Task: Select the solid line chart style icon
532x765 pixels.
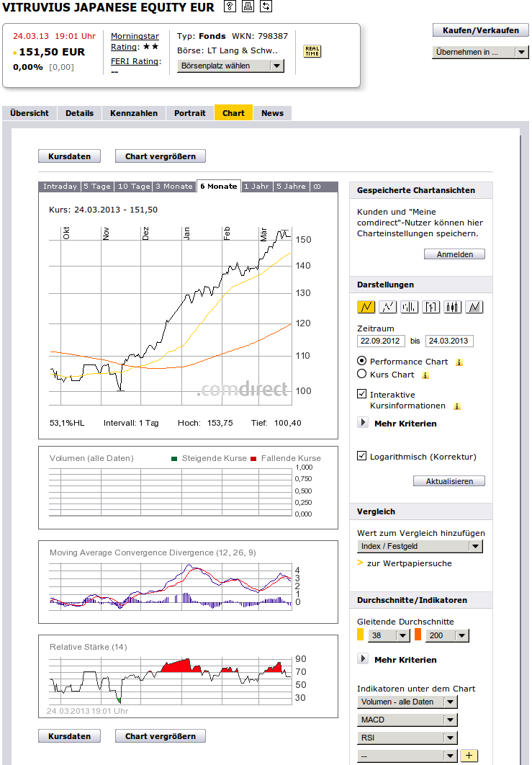Action: click(x=366, y=307)
